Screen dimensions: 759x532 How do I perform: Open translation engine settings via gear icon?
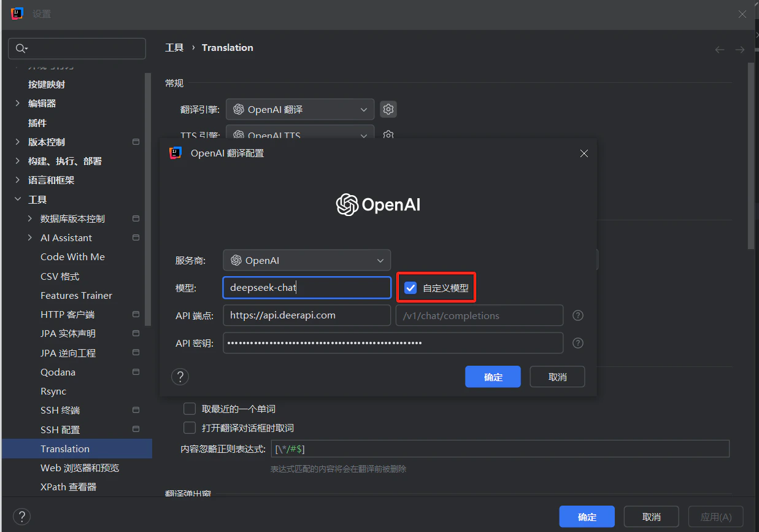tap(388, 109)
